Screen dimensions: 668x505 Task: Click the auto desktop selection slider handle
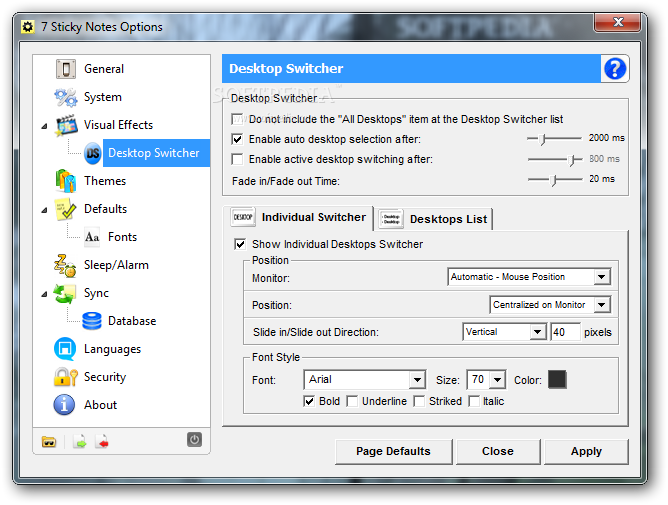[x=542, y=139]
